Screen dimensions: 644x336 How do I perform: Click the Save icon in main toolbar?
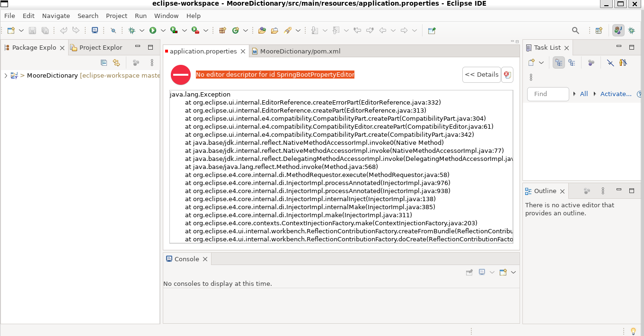tap(32, 30)
